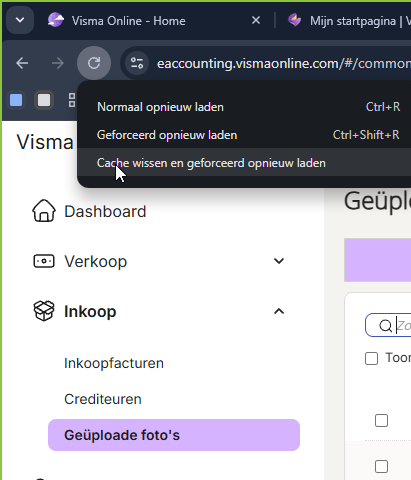Click the Inkoop box icon

44,311
